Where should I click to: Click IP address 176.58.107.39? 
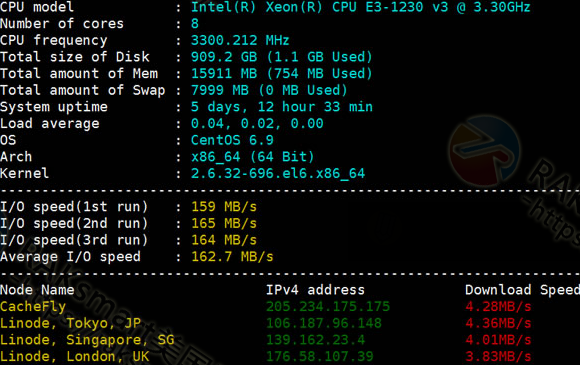(x=320, y=356)
